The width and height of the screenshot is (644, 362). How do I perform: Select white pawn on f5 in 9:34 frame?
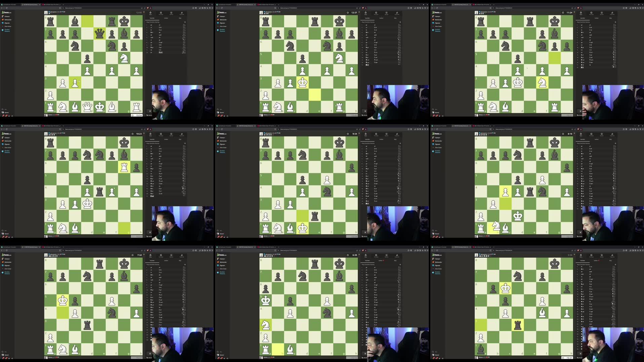[327, 179]
